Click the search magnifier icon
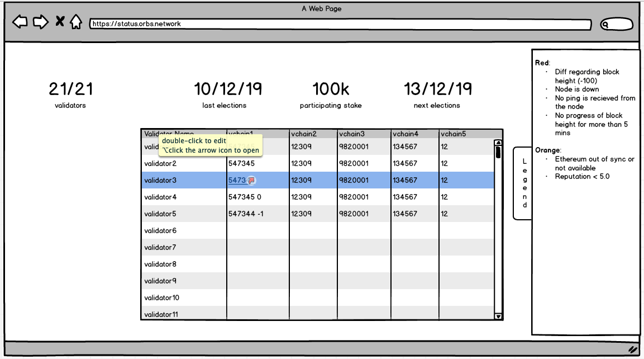Viewport: 644px width, 359px height. pyautogui.click(x=604, y=25)
